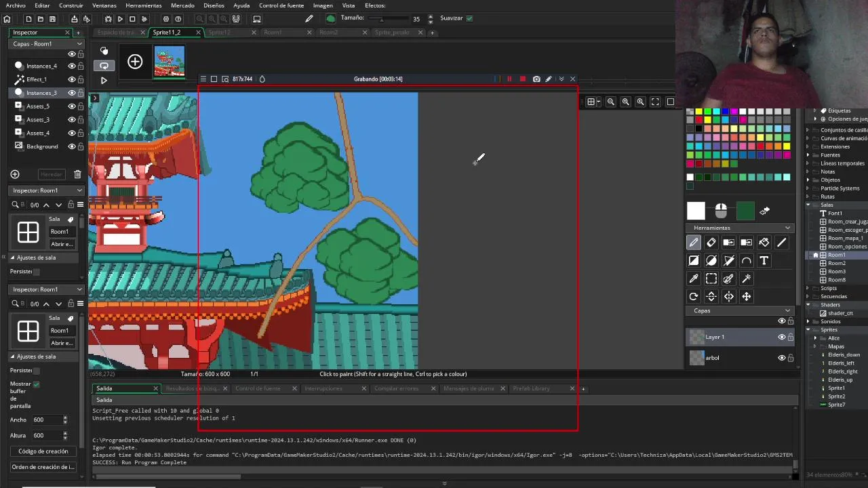This screenshot has height=488, width=868.
Task: Lock the arbol layer
Action: 791,358
